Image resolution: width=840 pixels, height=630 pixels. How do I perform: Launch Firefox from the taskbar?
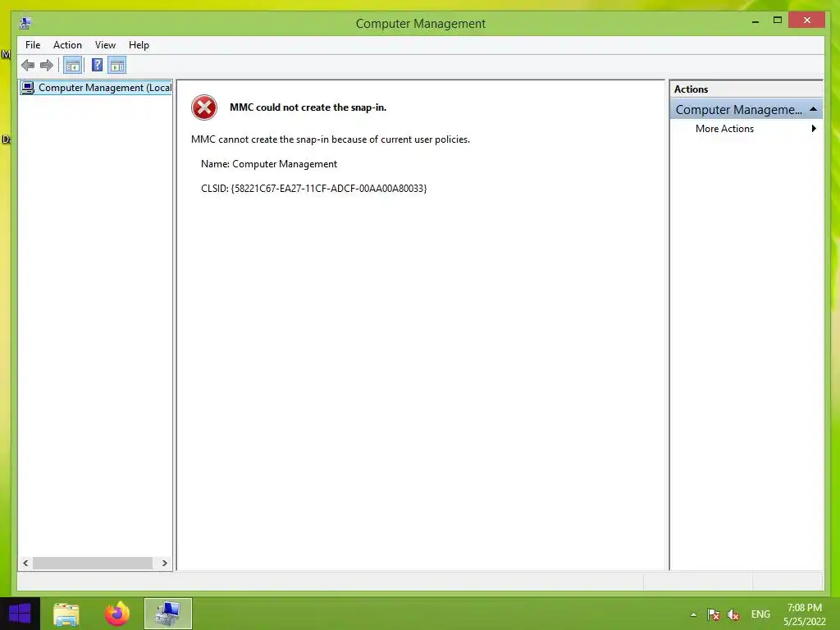117,614
